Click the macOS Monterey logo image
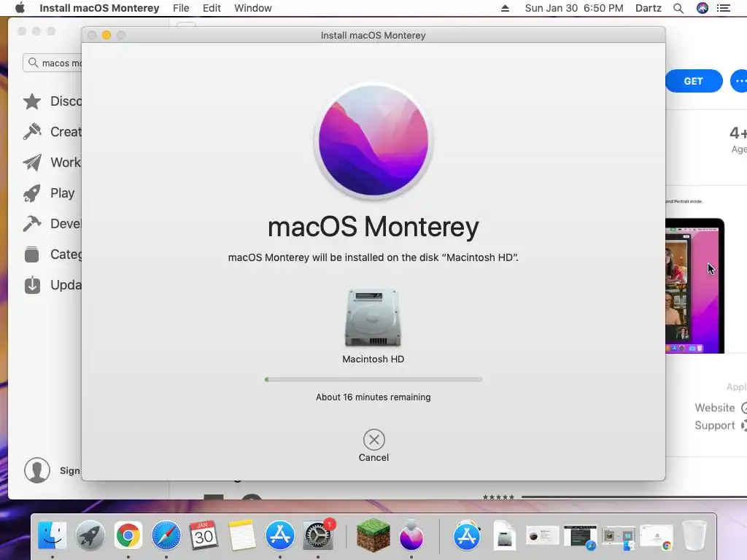Image resolution: width=747 pixels, height=560 pixels. [x=373, y=141]
